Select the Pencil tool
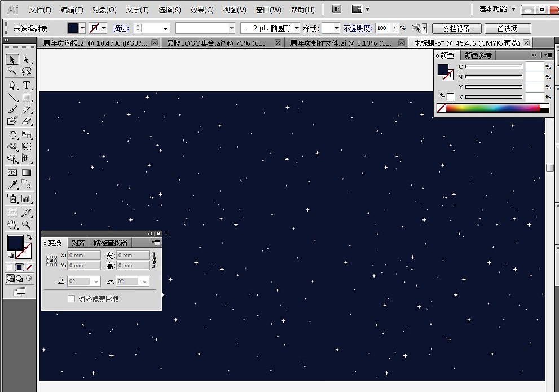The width and height of the screenshot is (559, 392). coord(27,109)
